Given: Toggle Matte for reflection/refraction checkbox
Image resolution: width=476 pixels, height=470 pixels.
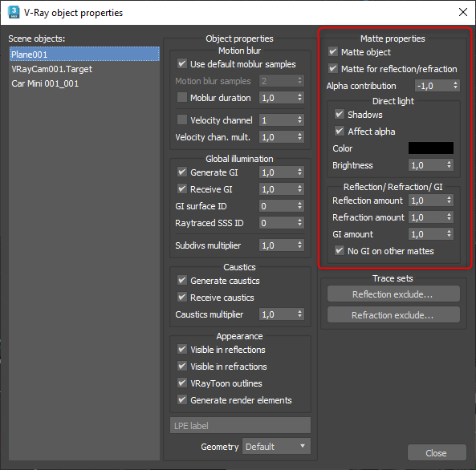Looking at the screenshot, I should click(x=332, y=68).
